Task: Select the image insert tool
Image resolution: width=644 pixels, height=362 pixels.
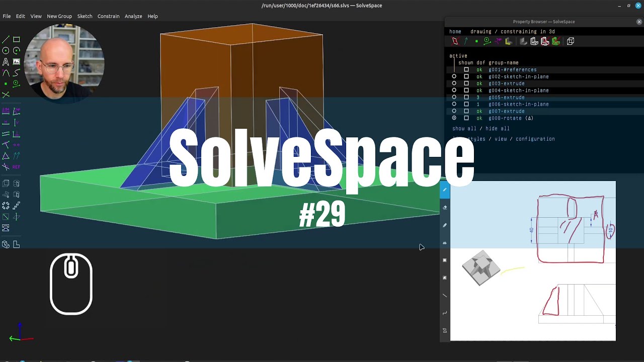Action: pyautogui.click(x=16, y=61)
